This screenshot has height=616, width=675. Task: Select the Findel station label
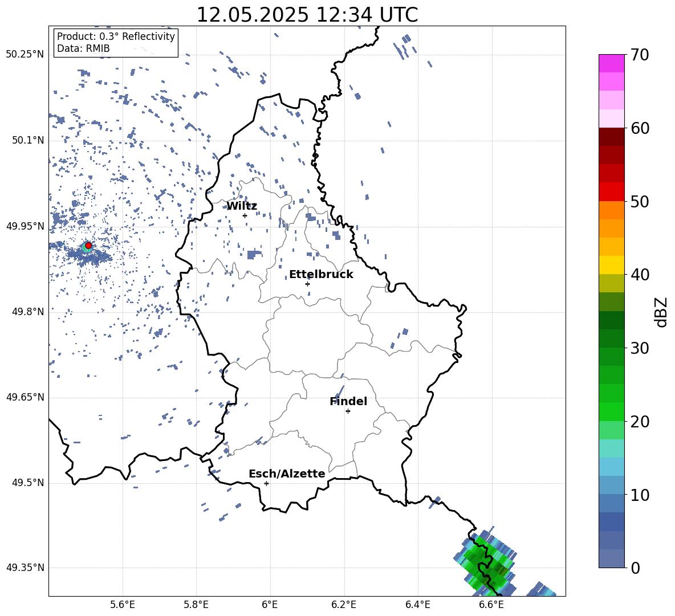click(348, 401)
